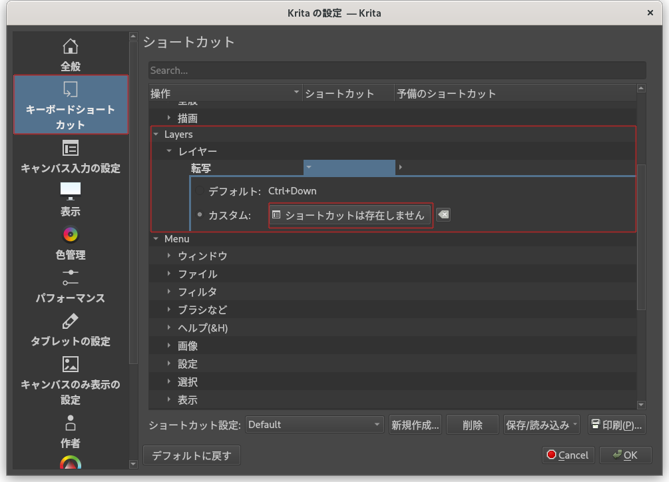Expand the ファイル category
Image resolution: width=669 pixels, height=482 pixels.
(169, 273)
